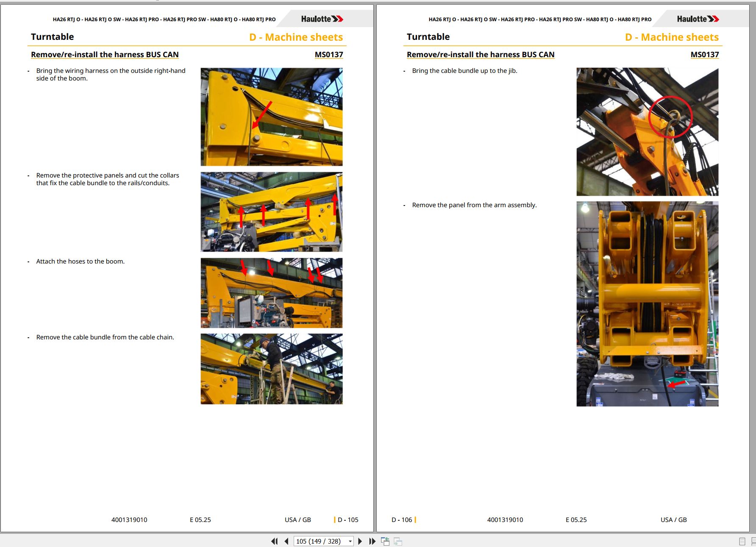The width and height of the screenshot is (756, 547).
Task: Open the jib cable bundle photo
Action: tap(648, 132)
